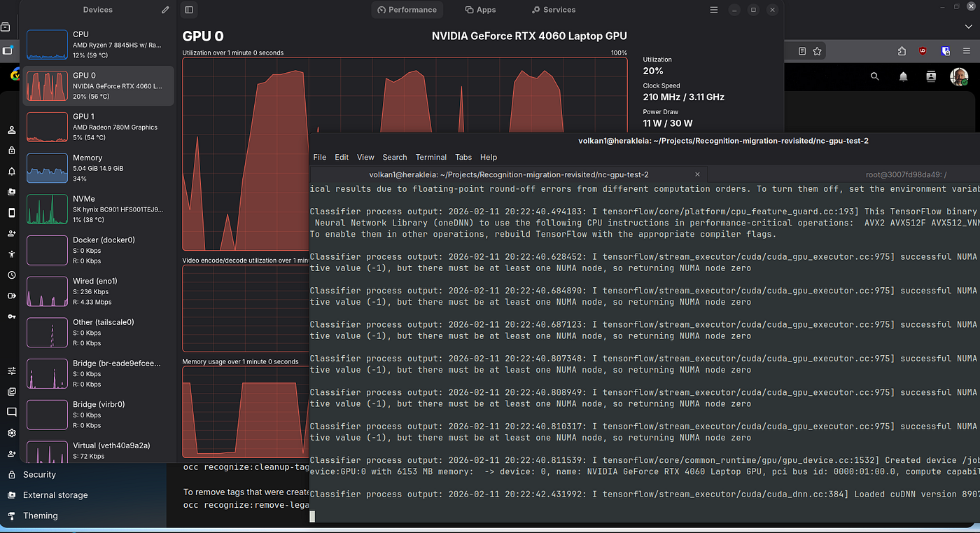Open the Bitwarden extension icon
Screen dimensions: 980x533
point(946,51)
